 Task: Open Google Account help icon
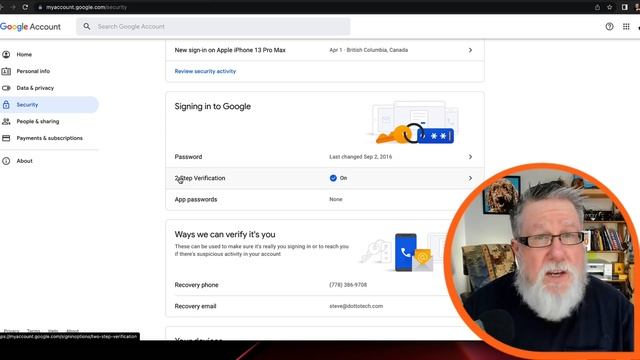coord(609,27)
